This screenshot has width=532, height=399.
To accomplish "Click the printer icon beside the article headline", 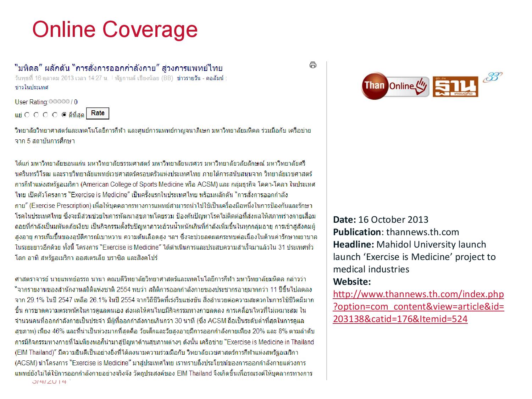I will pyautogui.click(x=313, y=65).
